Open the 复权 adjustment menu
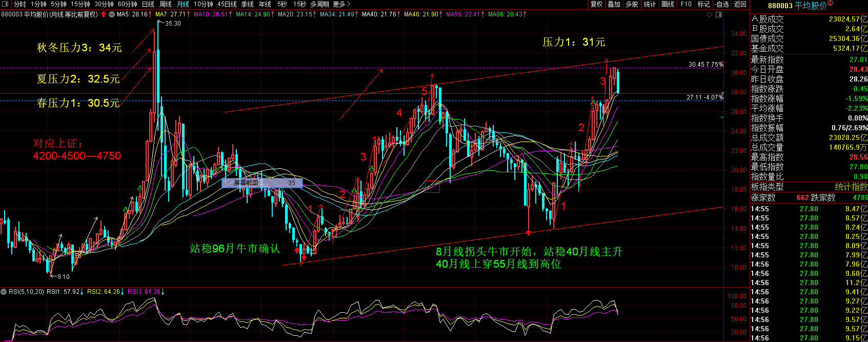 click(596, 4)
